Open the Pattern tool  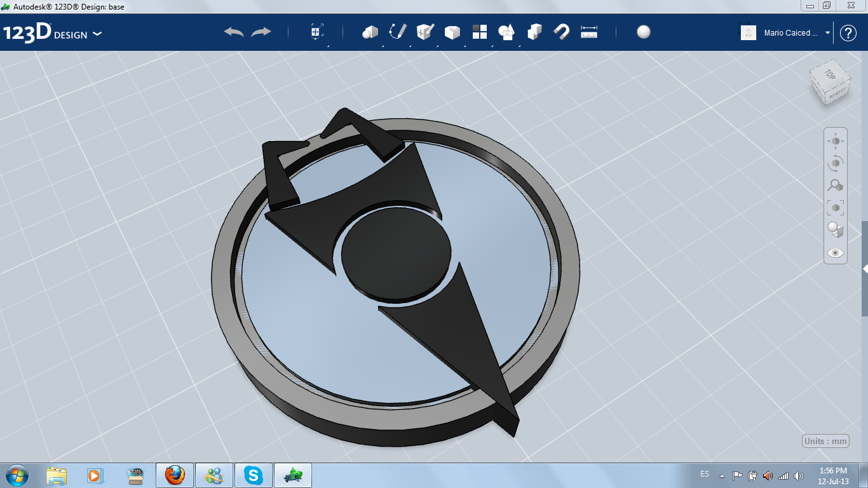480,32
